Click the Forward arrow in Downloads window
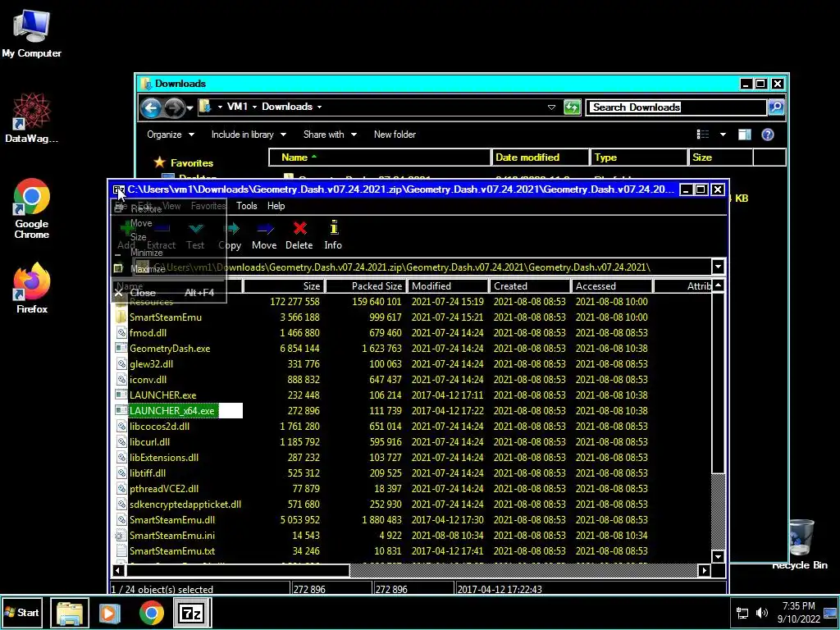Viewport: 840px width, 630px height. point(174,107)
